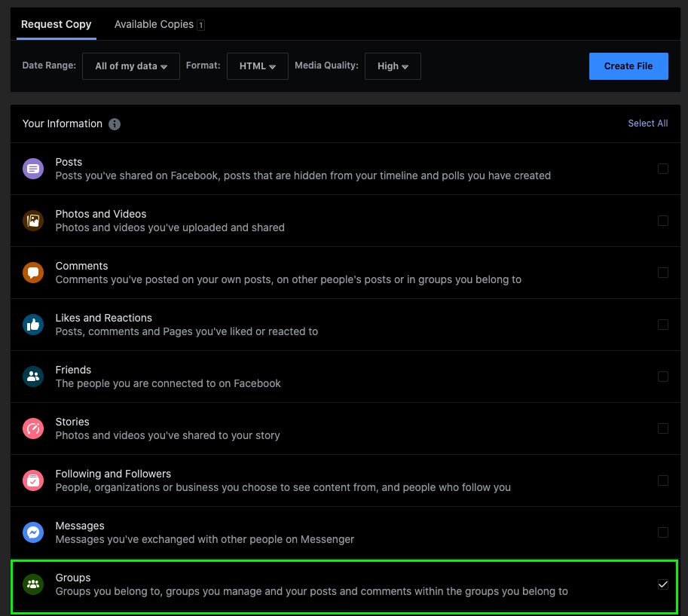The image size is (688, 616).
Task: Click the Media Quality label
Action: click(326, 66)
